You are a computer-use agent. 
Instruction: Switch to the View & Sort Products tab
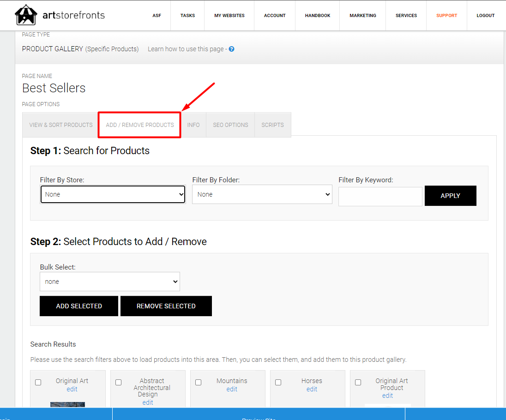pos(60,125)
